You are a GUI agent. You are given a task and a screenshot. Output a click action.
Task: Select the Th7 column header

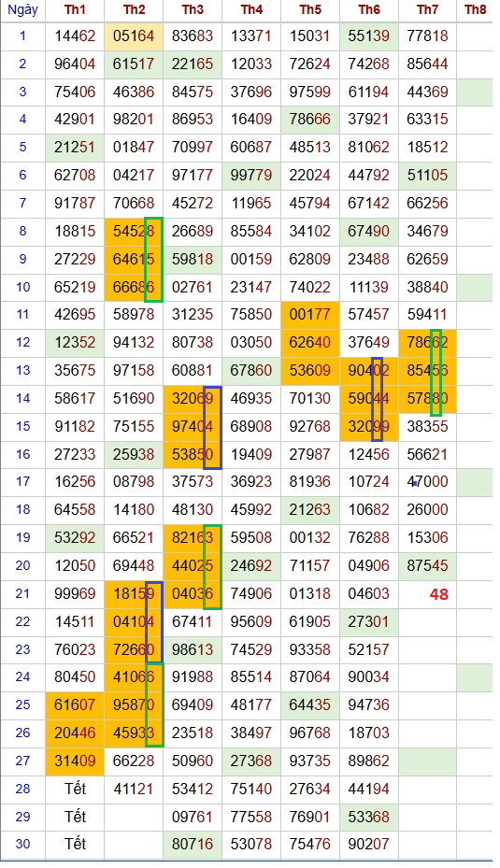427,10
